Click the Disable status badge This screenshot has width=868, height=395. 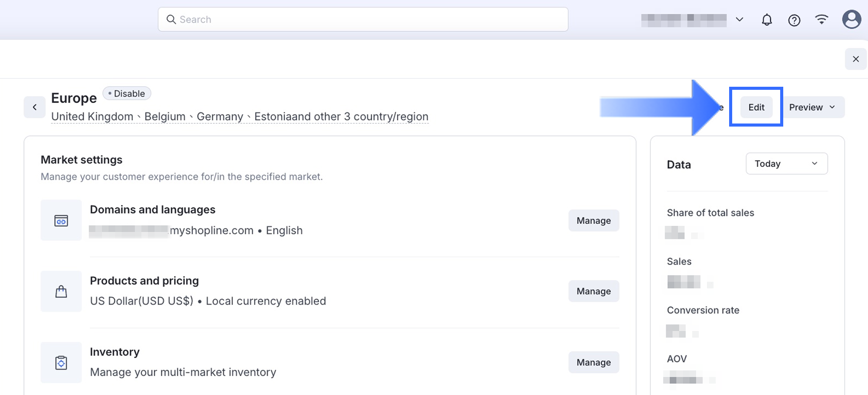[127, 93]
